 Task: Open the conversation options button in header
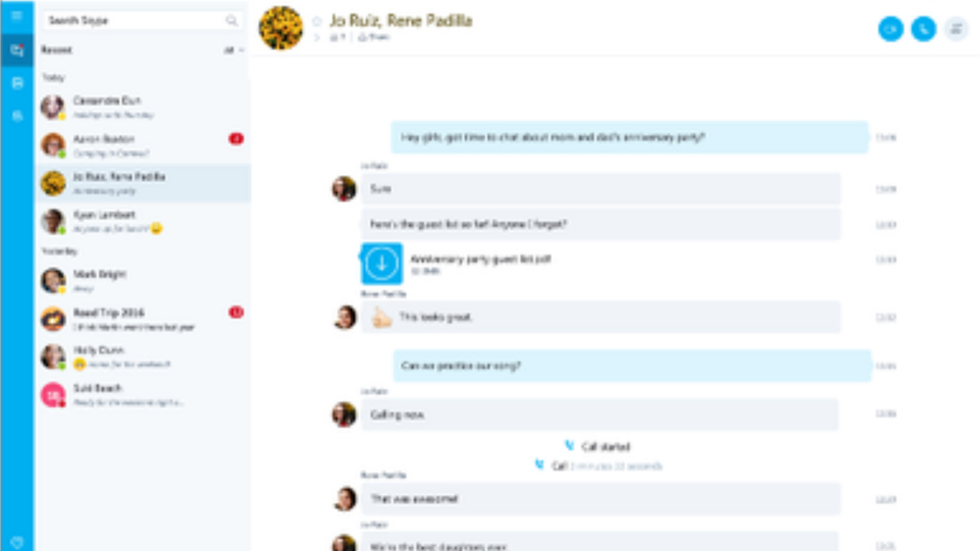(x=955, y=29)
